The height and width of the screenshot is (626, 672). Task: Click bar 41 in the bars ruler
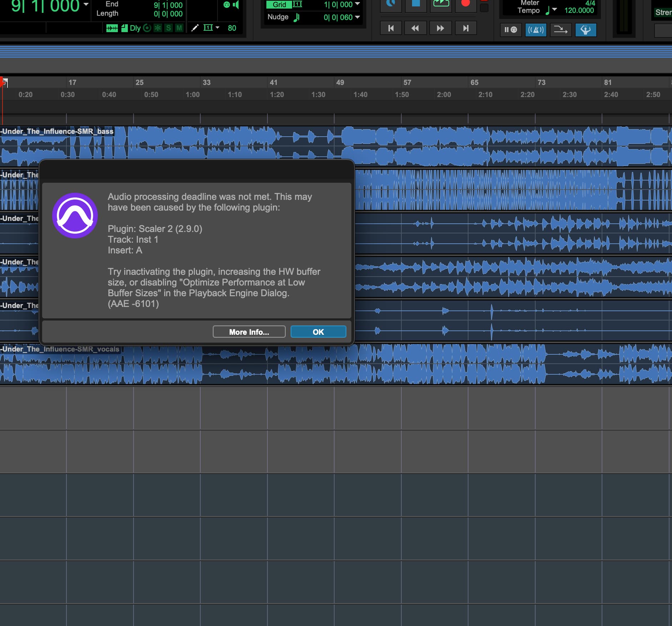point(274,82)
